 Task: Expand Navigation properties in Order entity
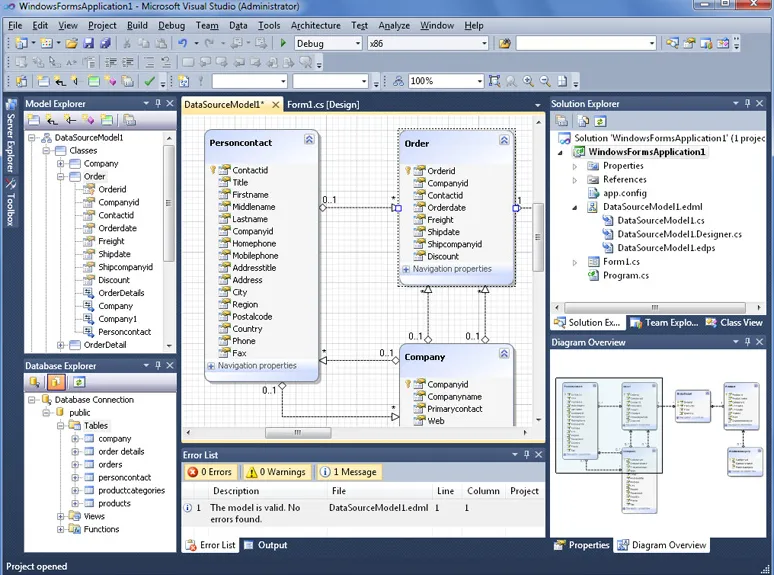tap(406, 269)
